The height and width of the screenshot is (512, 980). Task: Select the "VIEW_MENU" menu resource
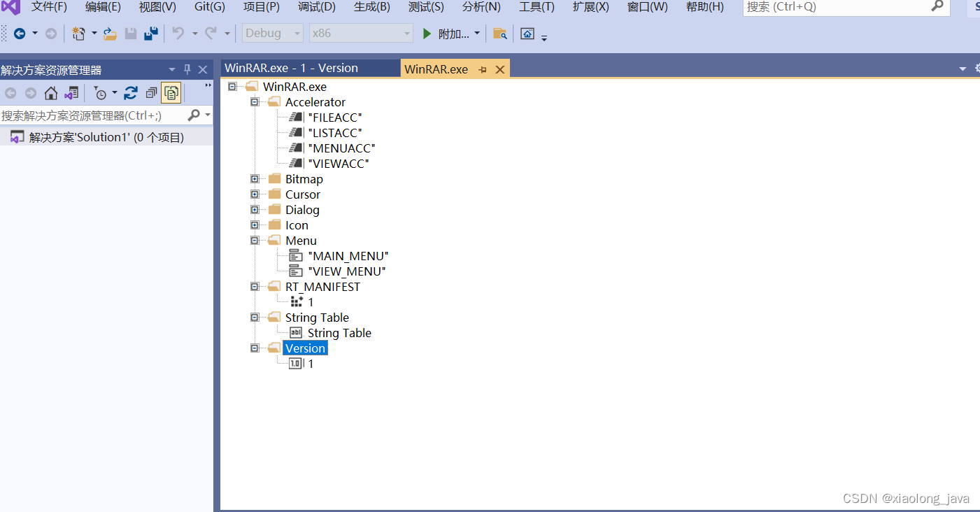click(x=347, y=271)
